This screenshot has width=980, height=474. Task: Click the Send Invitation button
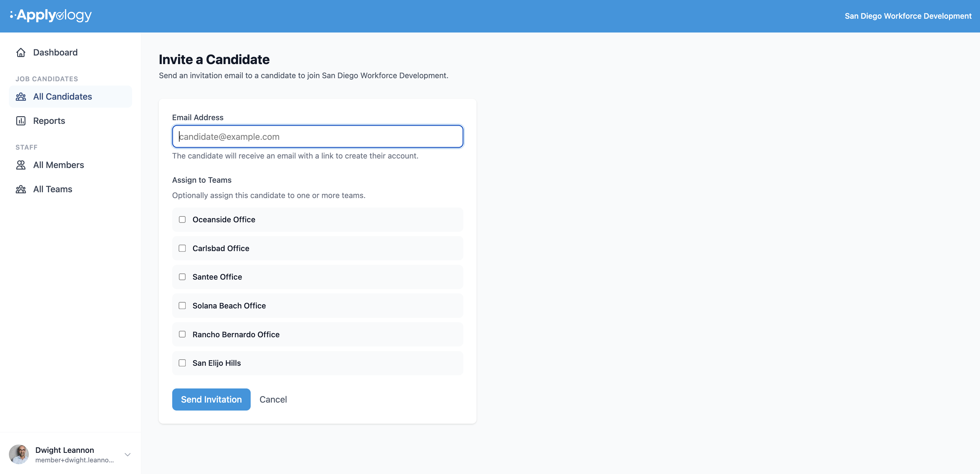(x=211, y=400)
